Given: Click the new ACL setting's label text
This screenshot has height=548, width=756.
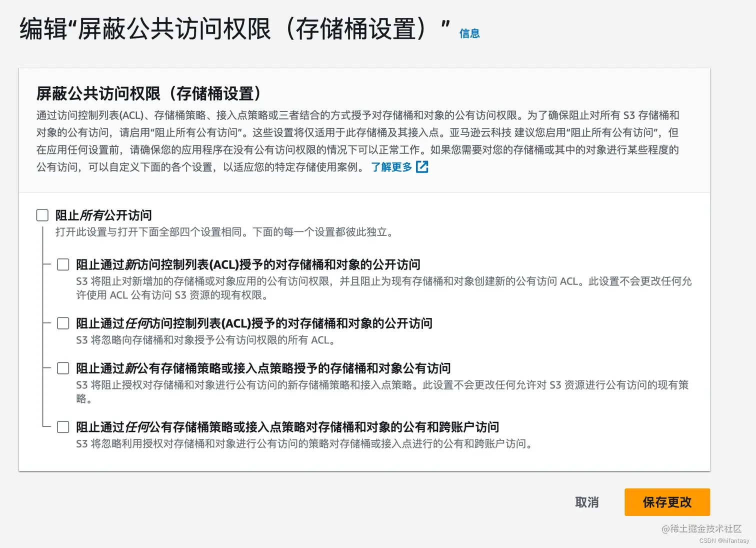Looking at the screenshot, I should point(248,264).
